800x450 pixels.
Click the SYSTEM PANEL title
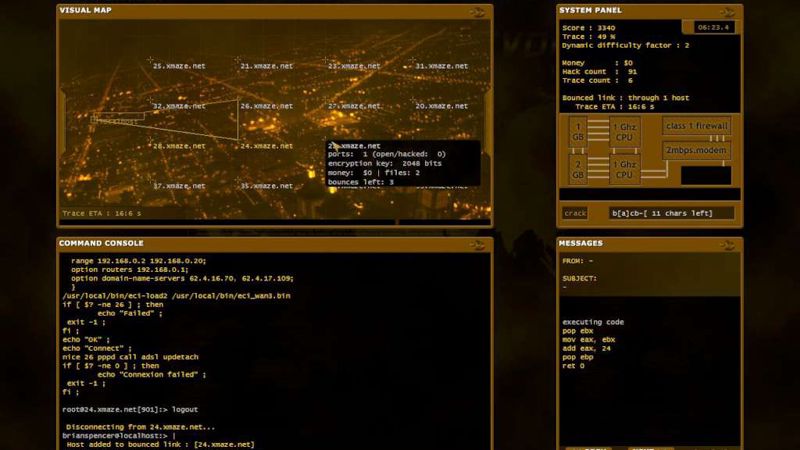click(590, 10)
